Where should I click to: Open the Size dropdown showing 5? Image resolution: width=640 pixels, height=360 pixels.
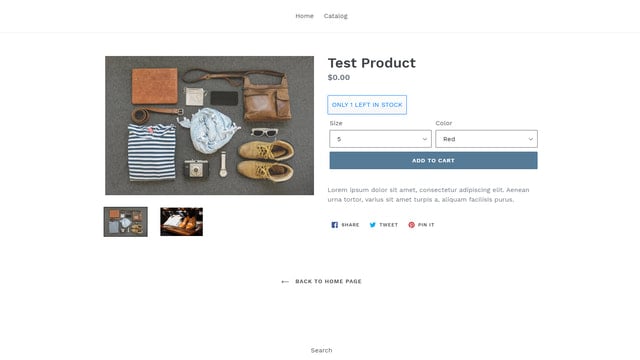point(380,139)
